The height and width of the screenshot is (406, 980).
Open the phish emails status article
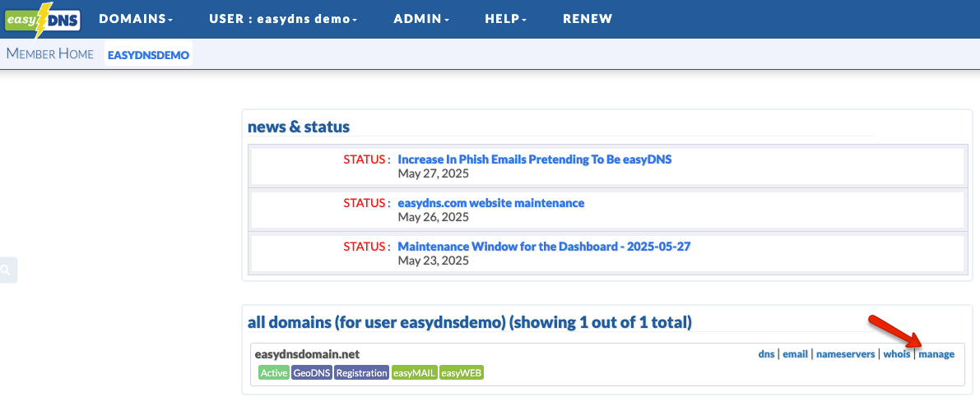[x=534, y=159]
